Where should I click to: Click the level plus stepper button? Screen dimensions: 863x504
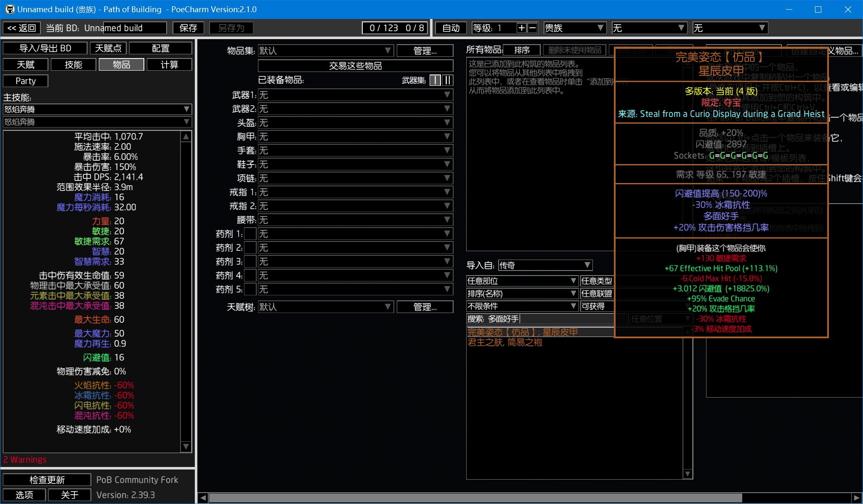(x=522, y=28)
